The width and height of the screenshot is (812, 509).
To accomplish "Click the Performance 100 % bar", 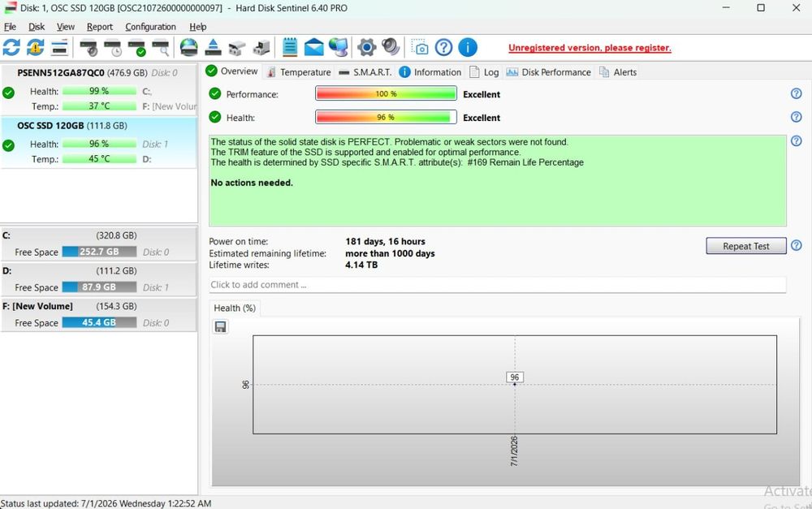I will (386, 93).
